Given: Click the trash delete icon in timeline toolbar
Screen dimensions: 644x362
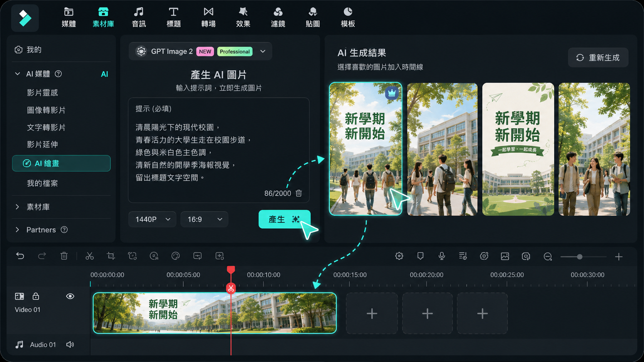Looking at the screenshot, I should [64, 256].
